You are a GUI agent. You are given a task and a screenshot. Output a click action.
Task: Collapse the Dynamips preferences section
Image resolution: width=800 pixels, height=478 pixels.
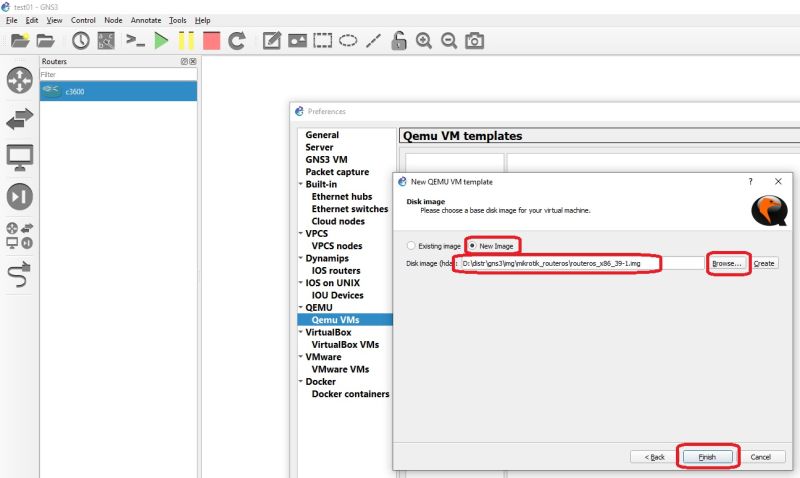(x=301, y=258)
